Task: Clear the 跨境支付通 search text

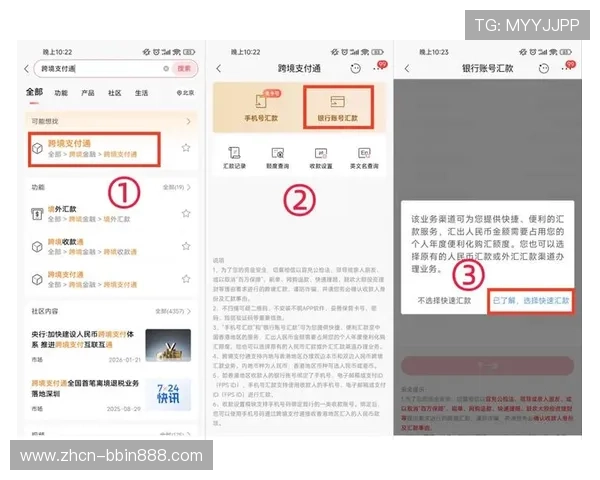Action: tap(166, 69)
